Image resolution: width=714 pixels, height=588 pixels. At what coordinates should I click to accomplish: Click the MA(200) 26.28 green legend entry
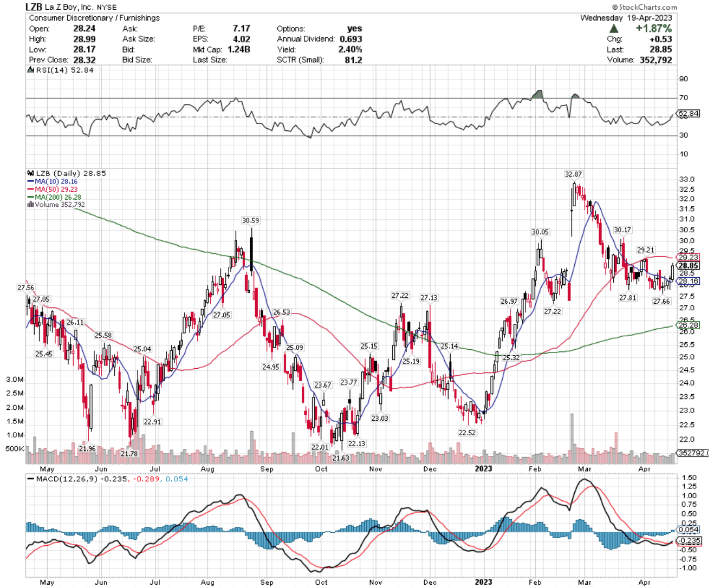click(54, 197)
